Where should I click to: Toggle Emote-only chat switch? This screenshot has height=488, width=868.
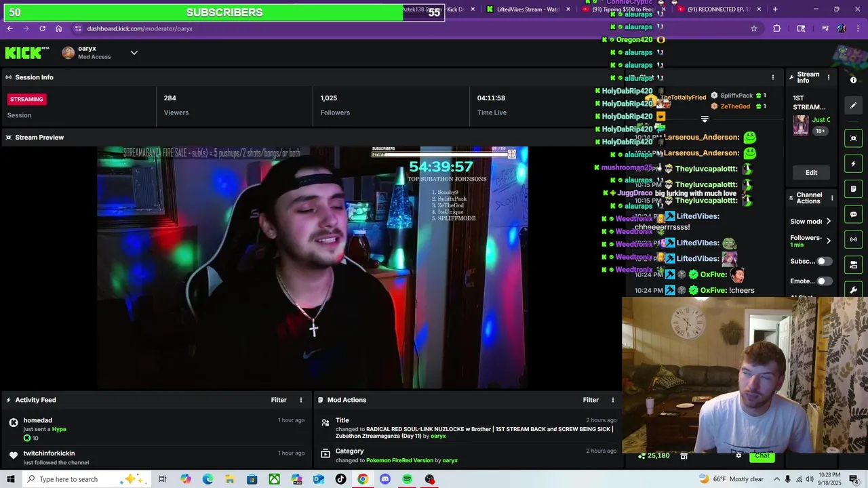pos(824,281)
